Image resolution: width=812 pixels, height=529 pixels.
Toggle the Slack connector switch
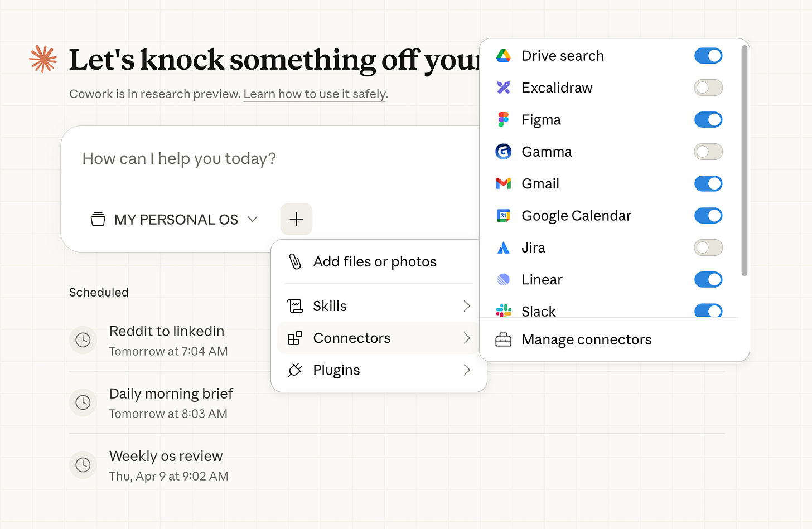point(708,310)
